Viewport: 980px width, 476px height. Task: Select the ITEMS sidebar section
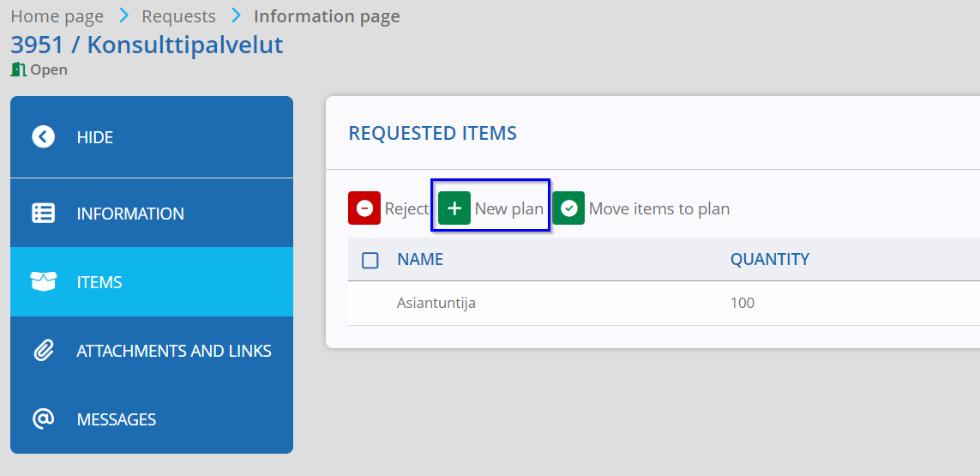click(x=152, y=281)
